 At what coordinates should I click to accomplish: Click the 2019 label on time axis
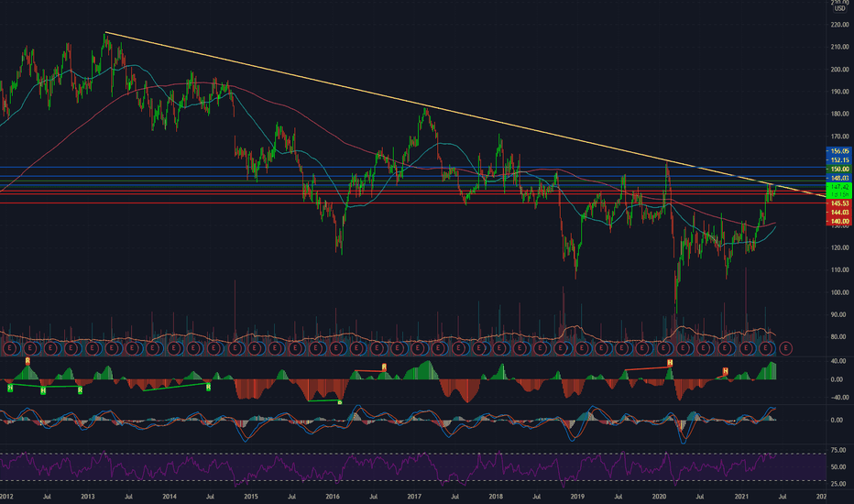tap(577, 497)
